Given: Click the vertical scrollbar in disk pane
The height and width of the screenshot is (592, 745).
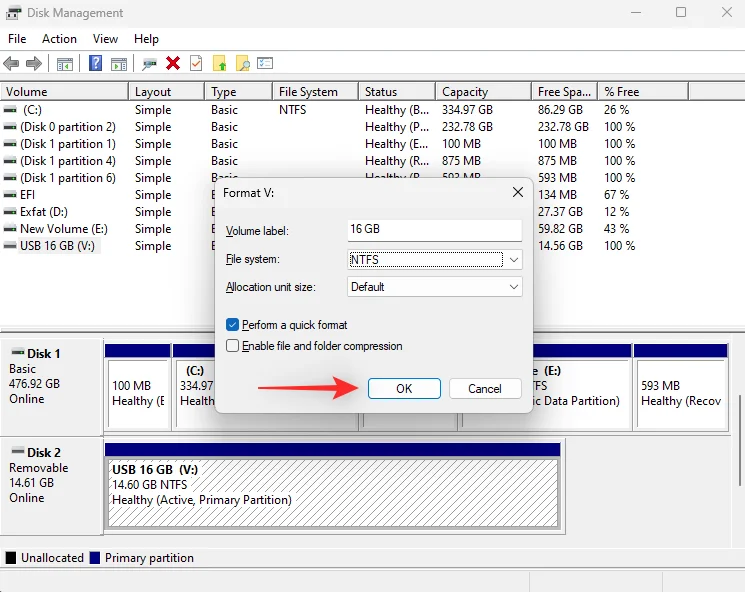Looking at the screenshot, I should click(739, 440).
